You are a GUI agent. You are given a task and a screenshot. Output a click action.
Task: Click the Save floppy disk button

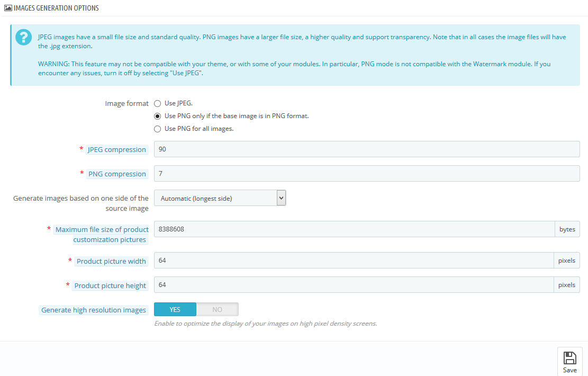(x=569, y=362)
